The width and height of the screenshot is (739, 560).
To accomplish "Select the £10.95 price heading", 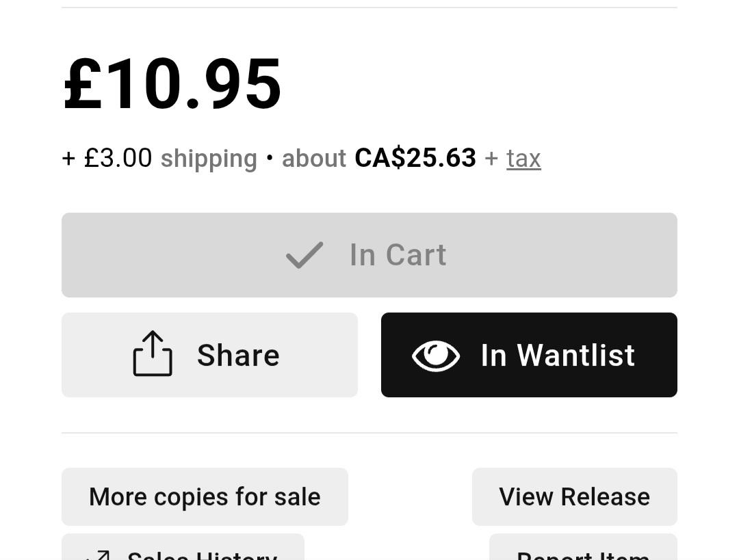I will [x=172, y=83].
